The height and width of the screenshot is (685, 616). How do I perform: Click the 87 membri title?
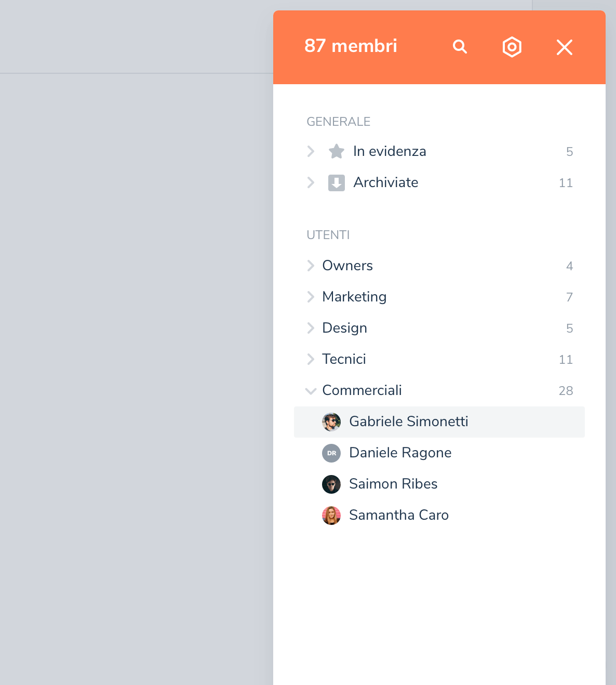pyautogui.click(x=351, y=46)
